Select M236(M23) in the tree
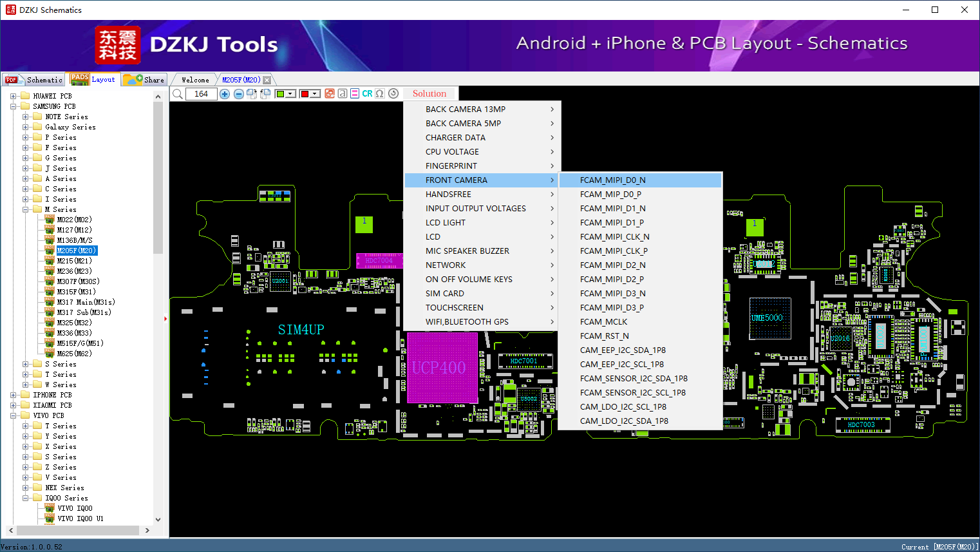 pyautogui.click(x=75, y=271)
